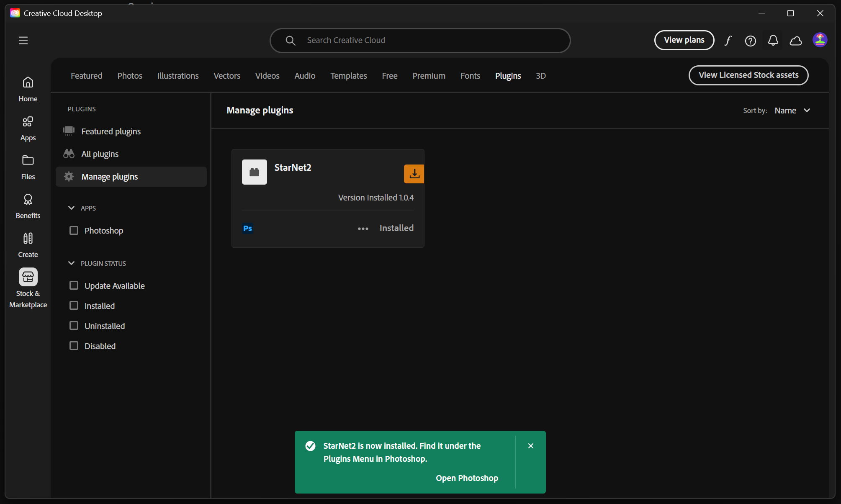The height and width of the screenshot is (504, 841).
Task: Open the Create section icon
Action: [28, 238]
